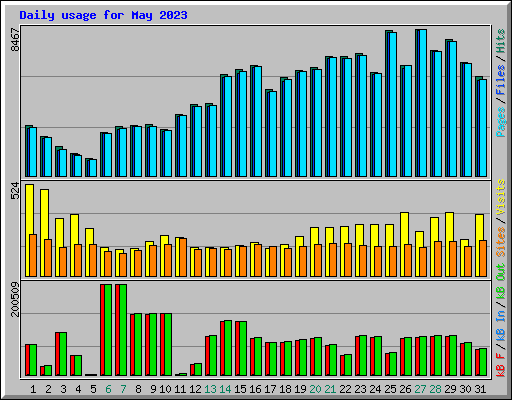
Task: Select the day 1 cyan hits bar
Action: 33,152
